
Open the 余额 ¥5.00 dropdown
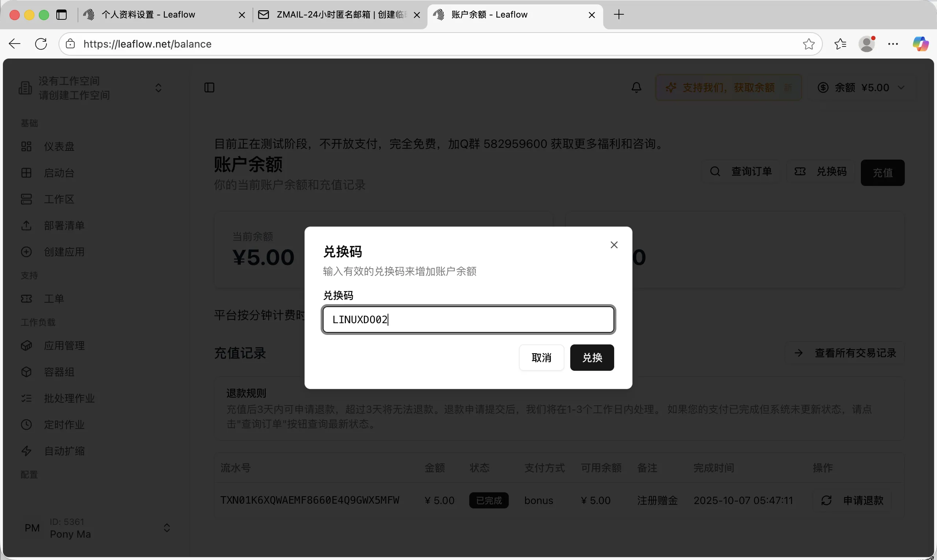(861, 87)
